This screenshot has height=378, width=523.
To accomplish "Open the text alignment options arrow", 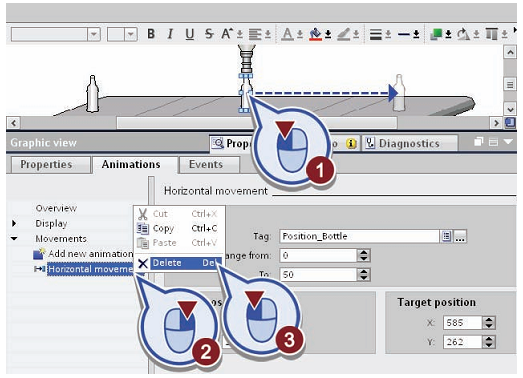I will pyautogui.click(x=268, y=34).
